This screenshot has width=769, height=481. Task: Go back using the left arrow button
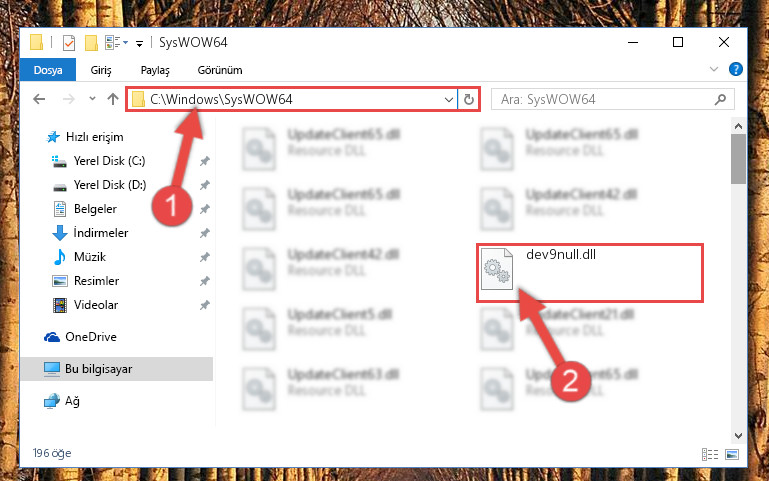39,100
